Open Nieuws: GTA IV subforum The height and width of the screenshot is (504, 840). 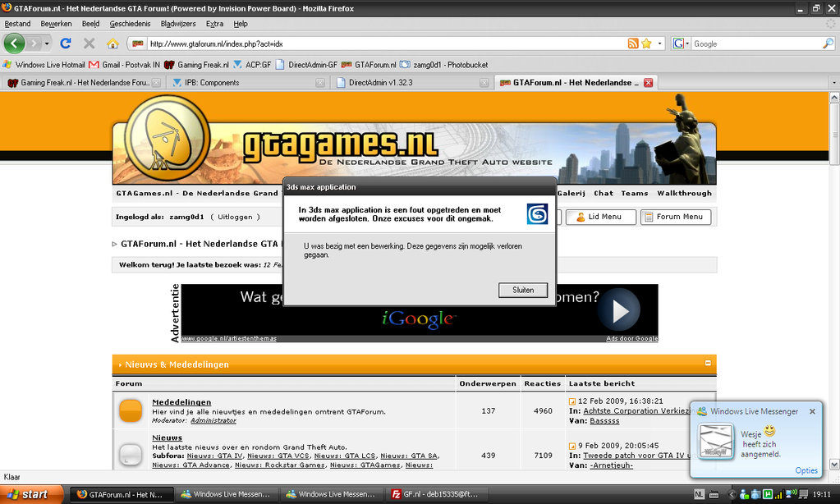click(x=215, y=456)
